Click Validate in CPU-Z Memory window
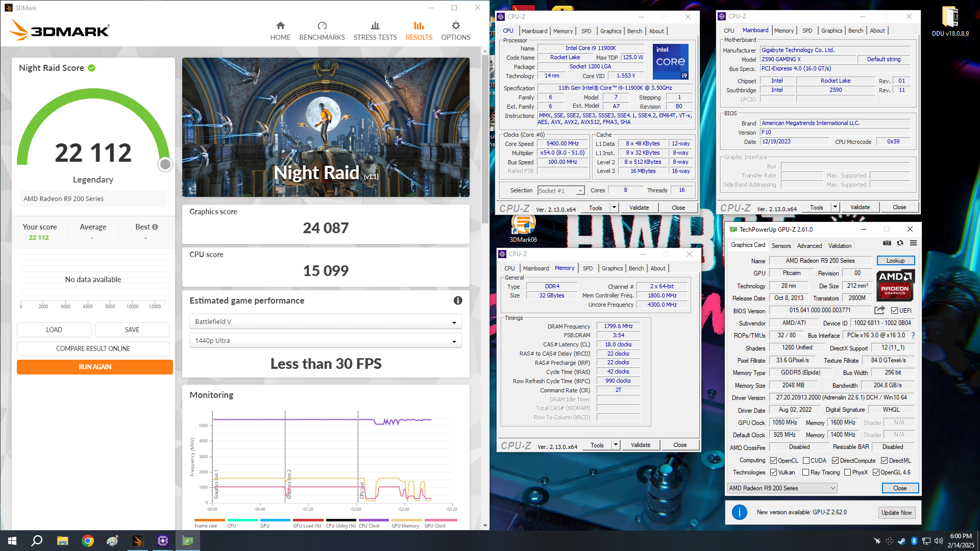Screen dimensions: 980x551 [641, 445]
